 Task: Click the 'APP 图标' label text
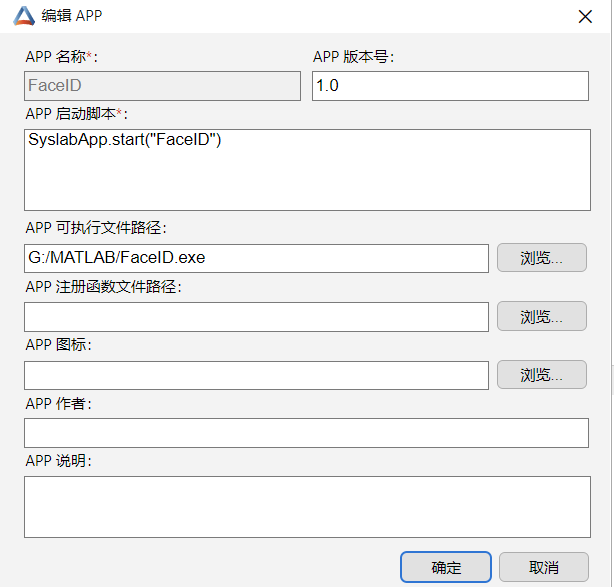point(58,345)
